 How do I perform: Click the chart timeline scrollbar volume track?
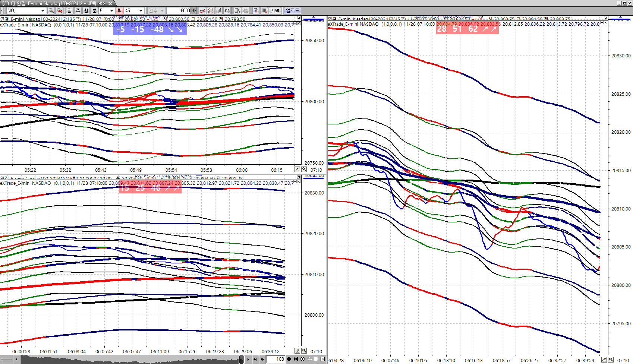[130, 360]
